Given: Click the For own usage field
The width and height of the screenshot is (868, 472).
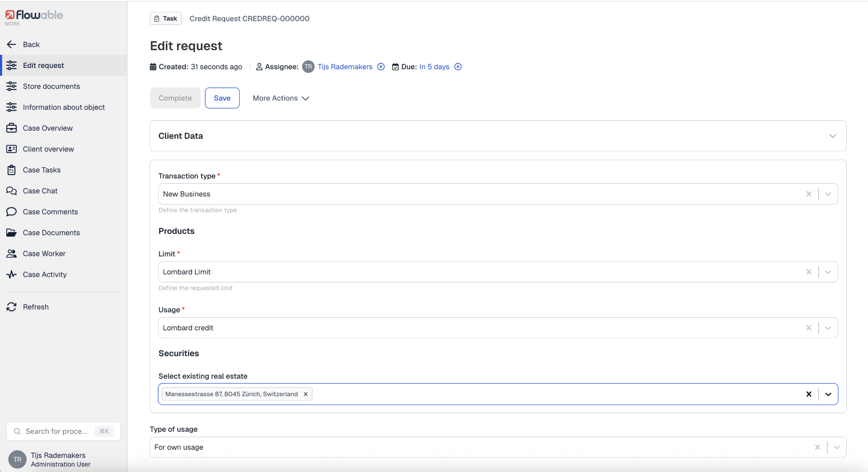Looking at the screenshot, I should click(498, 448).
